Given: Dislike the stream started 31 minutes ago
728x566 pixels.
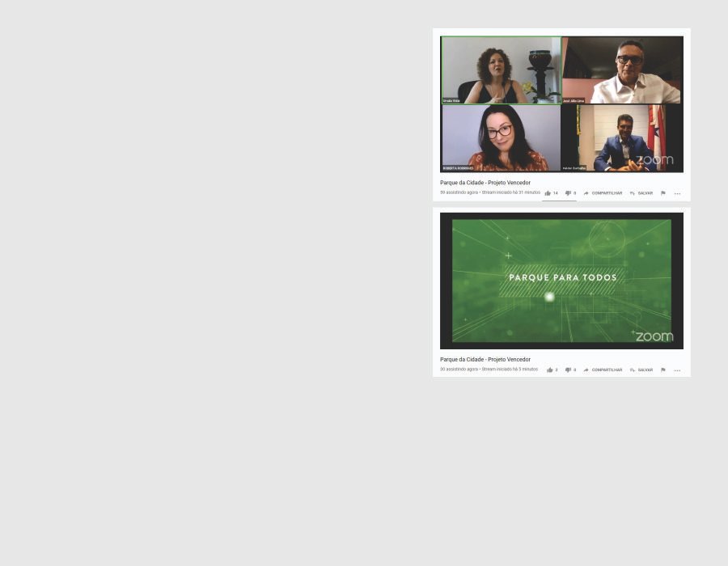Looking at the screenshot, I should coord(568,193).
